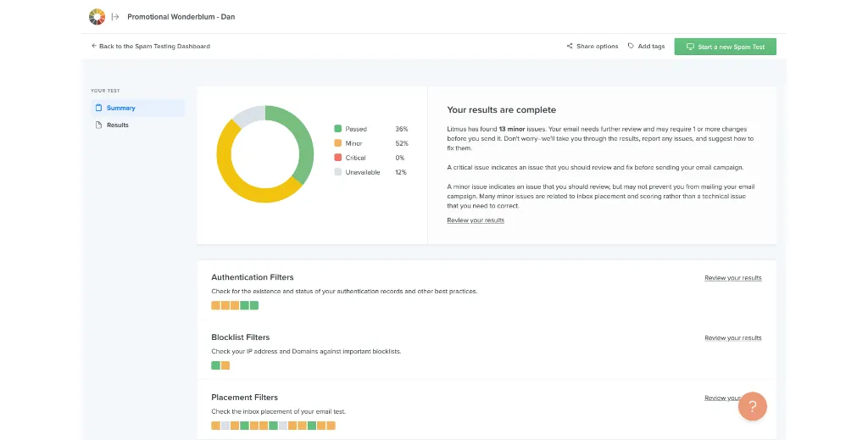Click last green Authentication Filters status square

point(254,305)
